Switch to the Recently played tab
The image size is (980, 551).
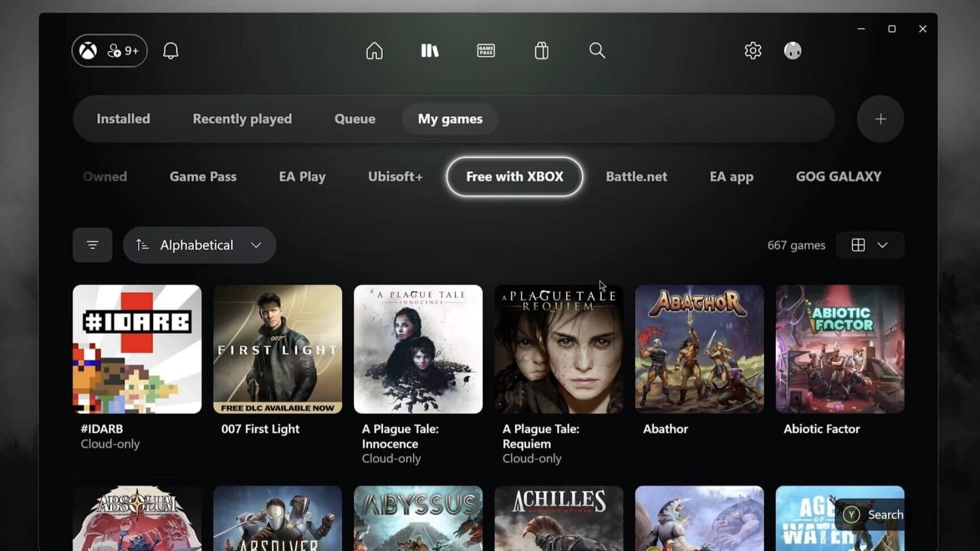(x=242, y=119)
